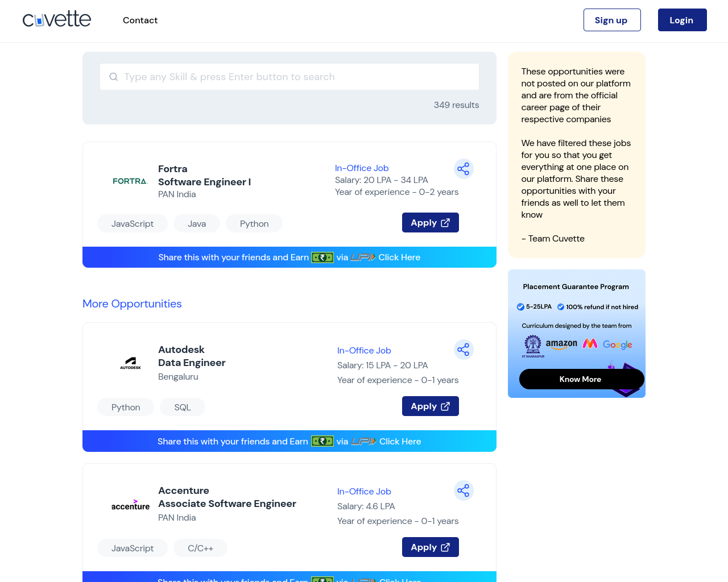
Task: Click the Autodesk company logo
Action: point(130,363)
